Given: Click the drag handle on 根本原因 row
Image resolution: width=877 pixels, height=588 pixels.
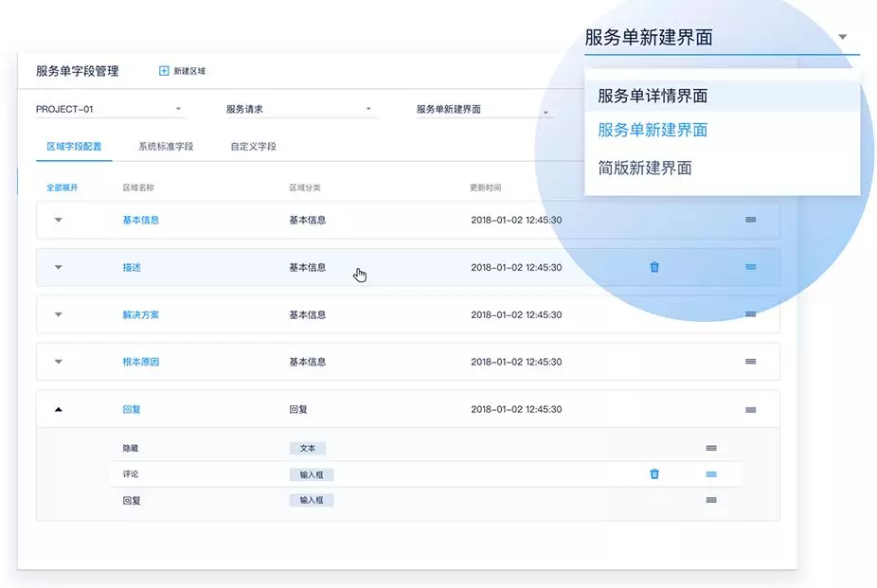Looking at the screenshot, I should point(750,362).
